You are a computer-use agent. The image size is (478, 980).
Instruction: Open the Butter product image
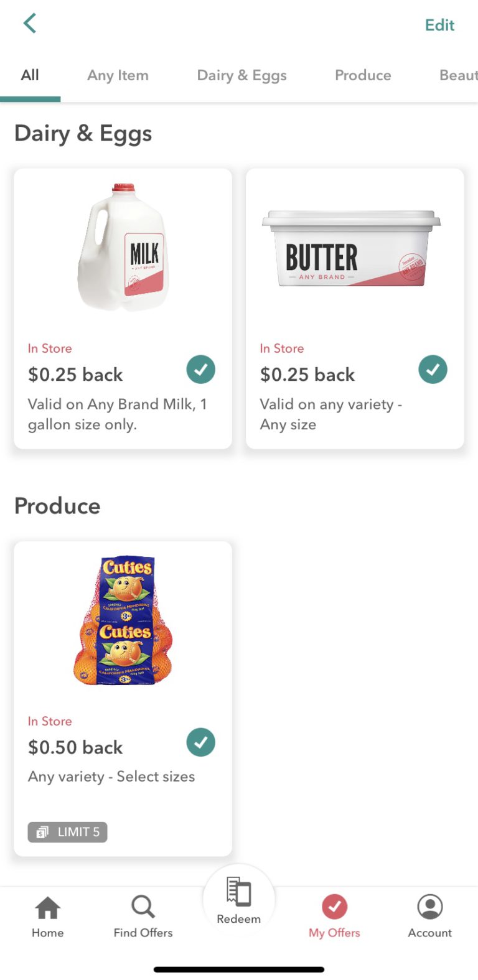coord(352,249)
